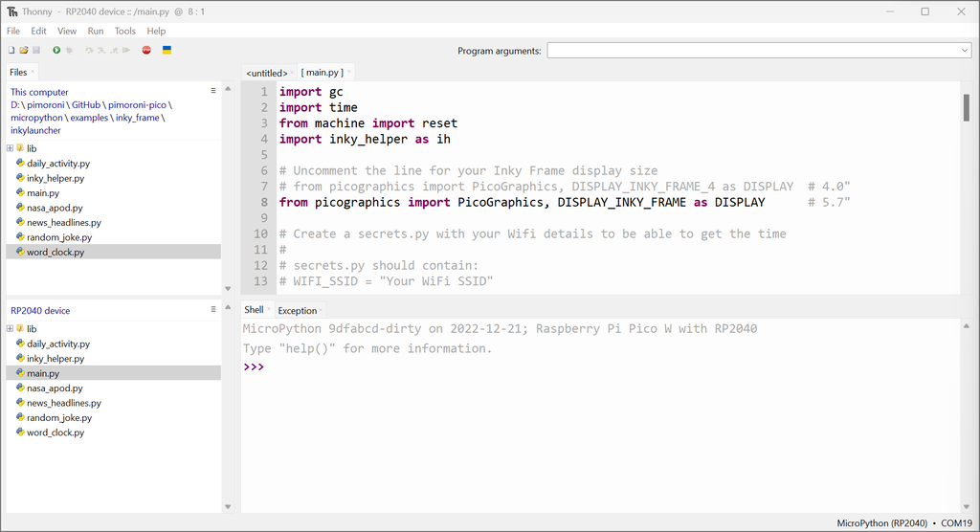This screenshot has width=980, height=532.
Task: Open the Run menu
Action: click(96, 31)
